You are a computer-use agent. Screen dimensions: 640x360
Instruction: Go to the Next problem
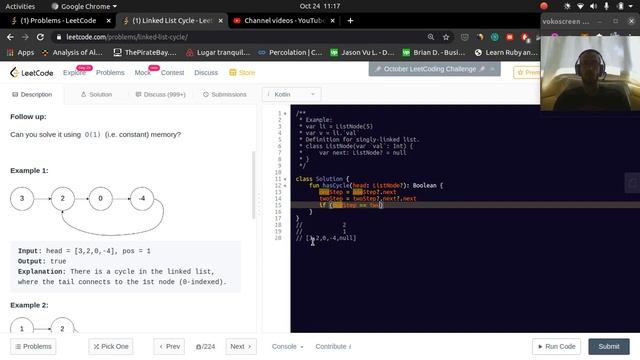[241, 347]
